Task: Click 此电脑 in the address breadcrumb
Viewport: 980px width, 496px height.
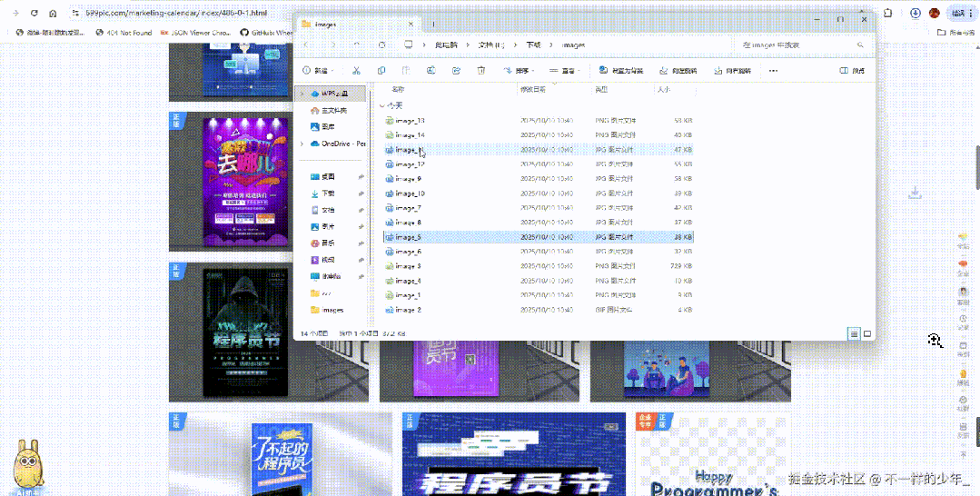Action: tap(446, 45)
